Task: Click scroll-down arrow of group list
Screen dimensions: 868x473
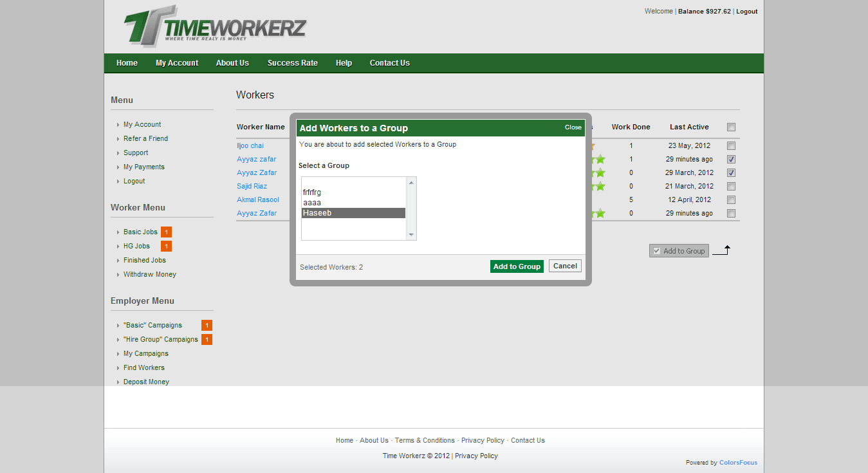Action: click(411, 235)
